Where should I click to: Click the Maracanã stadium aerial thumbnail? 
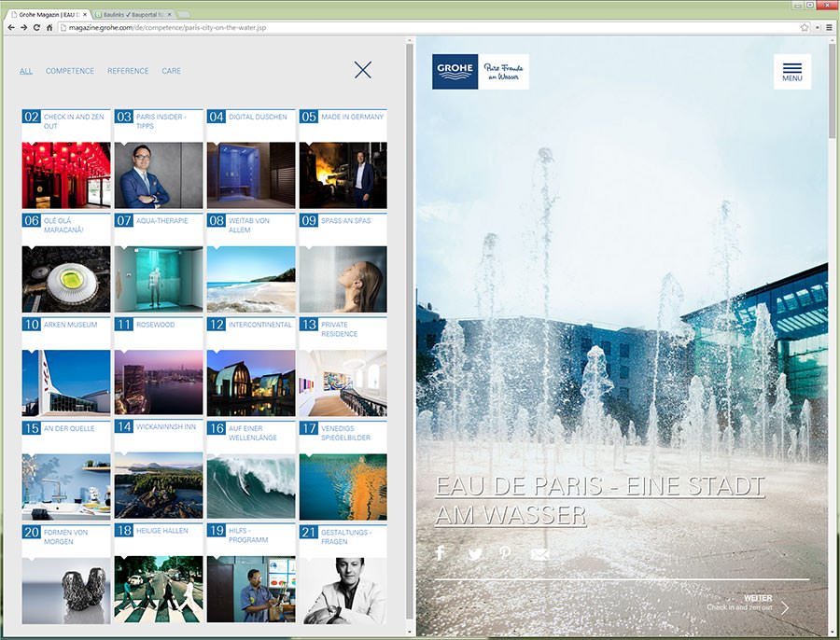click(66, 279)
